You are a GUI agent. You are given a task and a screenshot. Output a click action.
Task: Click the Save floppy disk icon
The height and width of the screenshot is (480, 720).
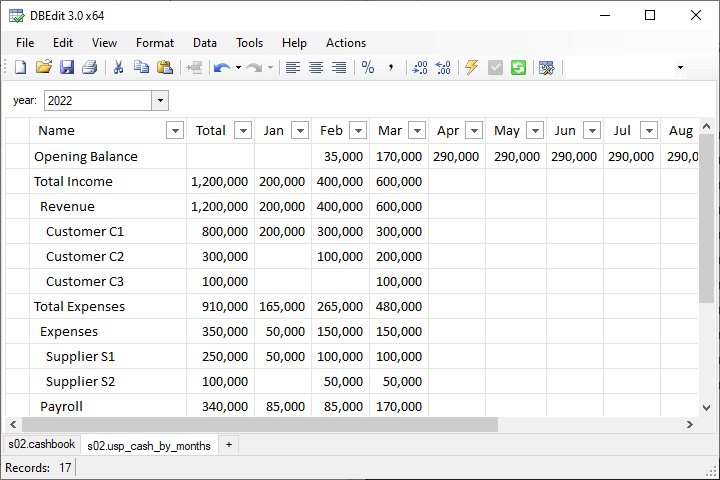point(67,68)
